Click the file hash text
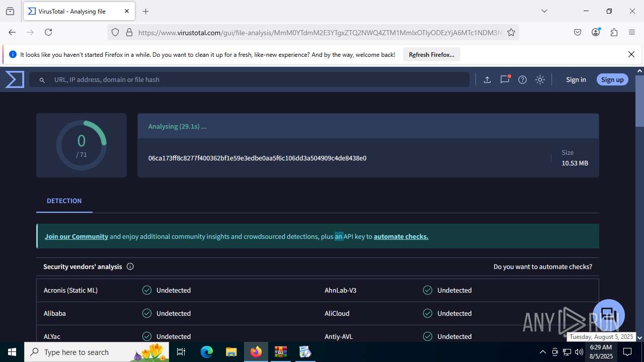The height and width of the screenshot is (362, 644). click(x=257, y=158)
